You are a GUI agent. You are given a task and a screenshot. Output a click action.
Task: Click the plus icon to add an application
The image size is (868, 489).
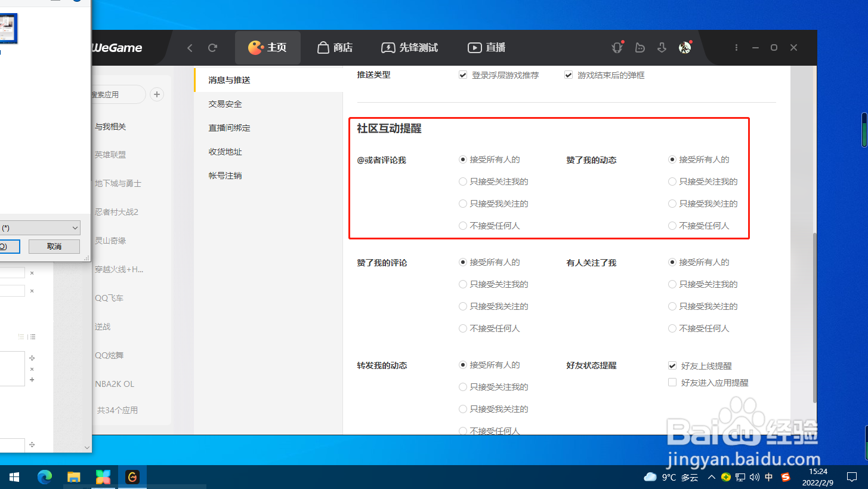pos(156,94)
